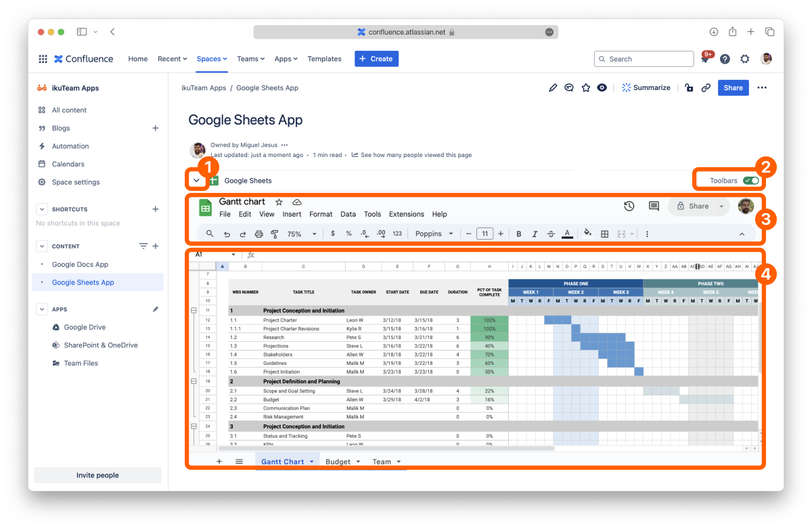The height and width of the screenshot is (528, 812).
Task: Open borders tool in Sheets toolbar
Action: [x=604, y=234]
